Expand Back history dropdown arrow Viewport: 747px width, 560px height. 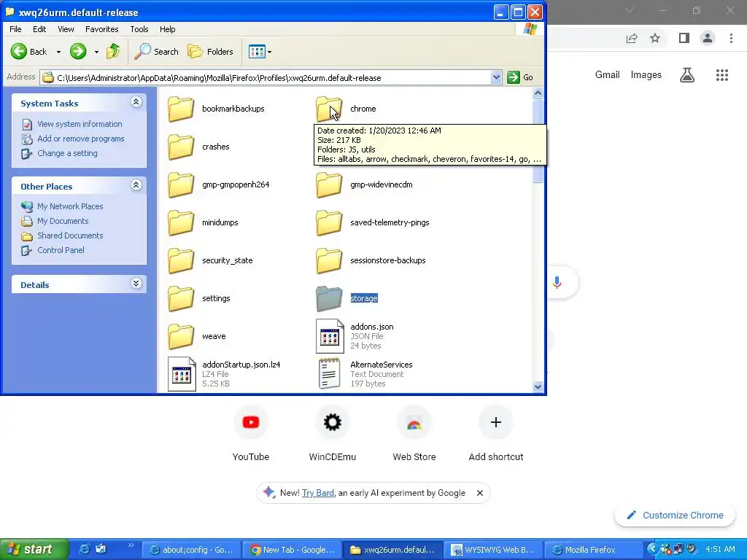(x=58, y=52)
